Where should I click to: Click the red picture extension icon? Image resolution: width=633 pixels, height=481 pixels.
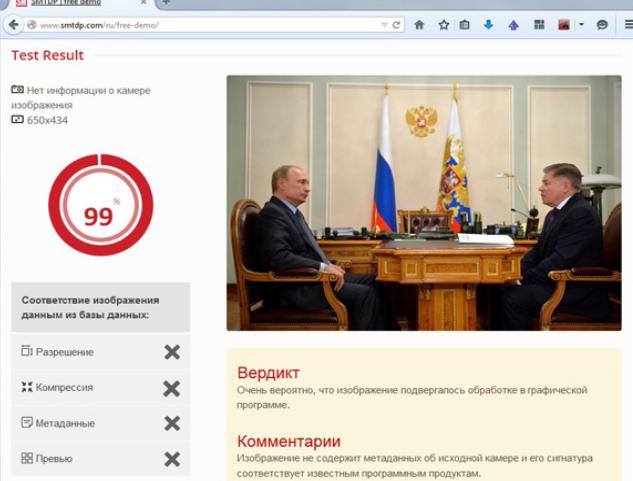[564, 25]
